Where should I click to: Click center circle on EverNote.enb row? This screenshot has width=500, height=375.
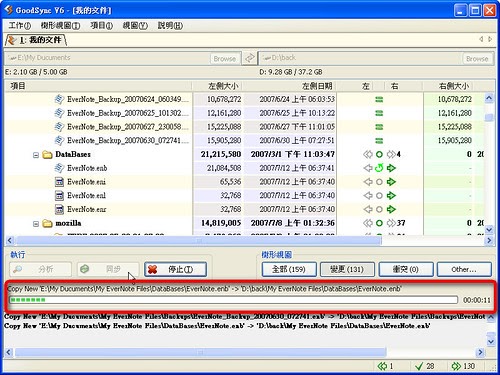click(379, 168)
